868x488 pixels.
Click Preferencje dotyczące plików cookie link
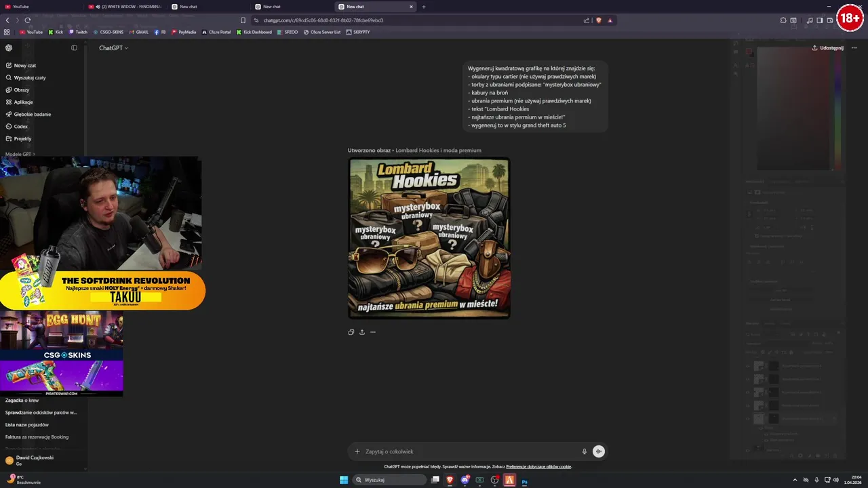[x=538, y=466]
